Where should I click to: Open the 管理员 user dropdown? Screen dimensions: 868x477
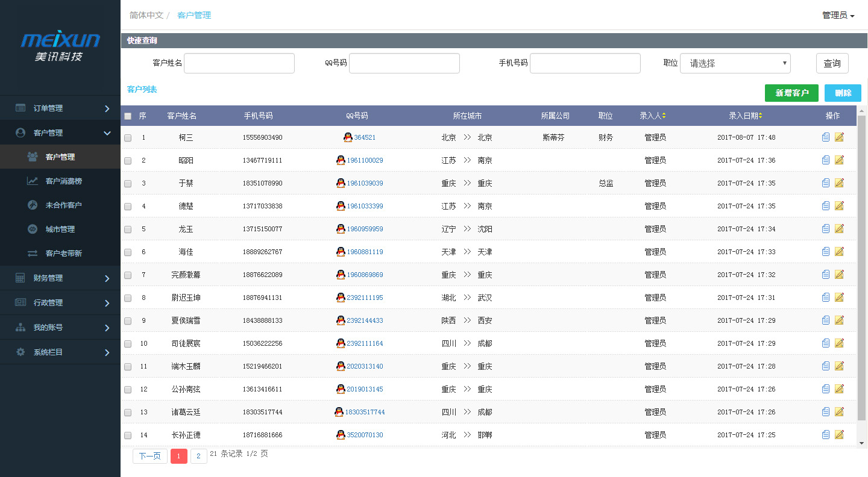[838, 16]
